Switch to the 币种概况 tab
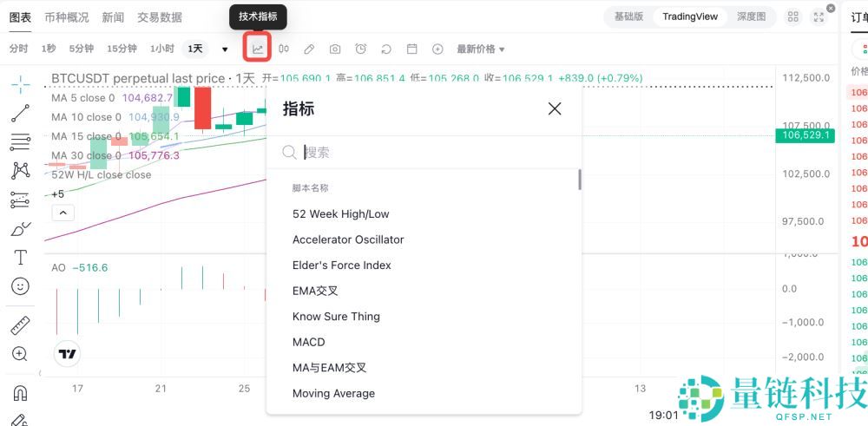868x426 pixels. (67, 17)
